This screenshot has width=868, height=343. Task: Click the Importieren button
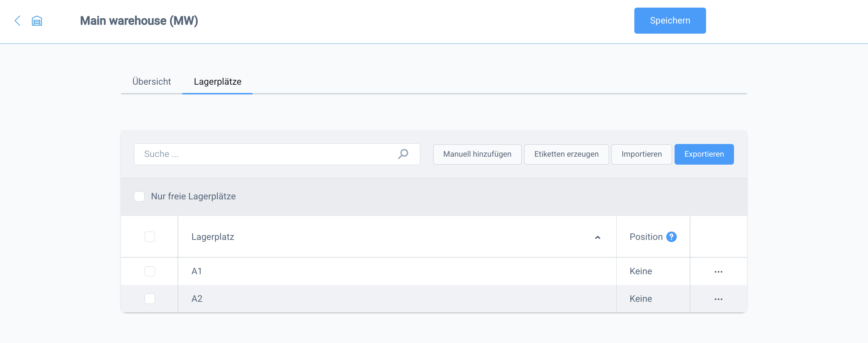641,154
